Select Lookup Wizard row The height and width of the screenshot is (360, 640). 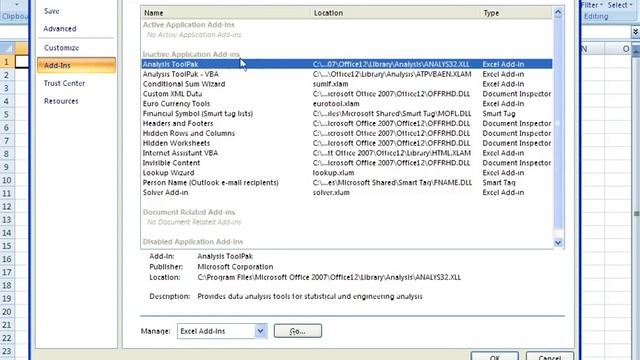click(347, 173)
